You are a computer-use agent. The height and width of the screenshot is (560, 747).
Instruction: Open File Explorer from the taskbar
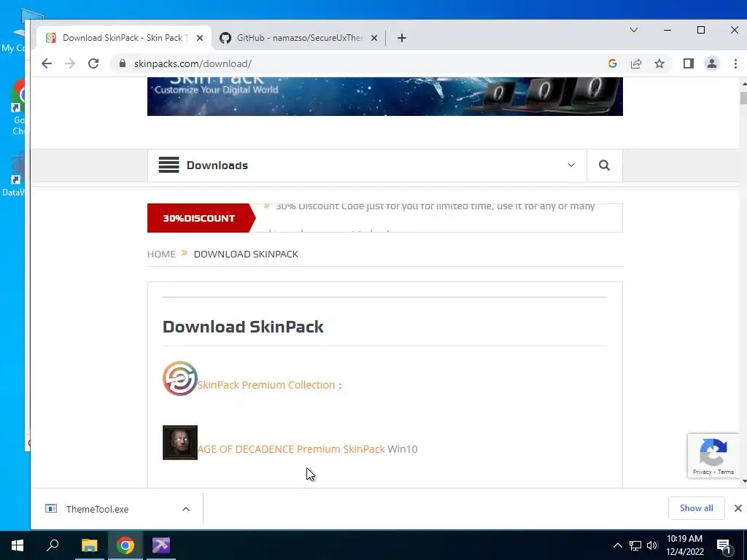(x=89, y=545)
